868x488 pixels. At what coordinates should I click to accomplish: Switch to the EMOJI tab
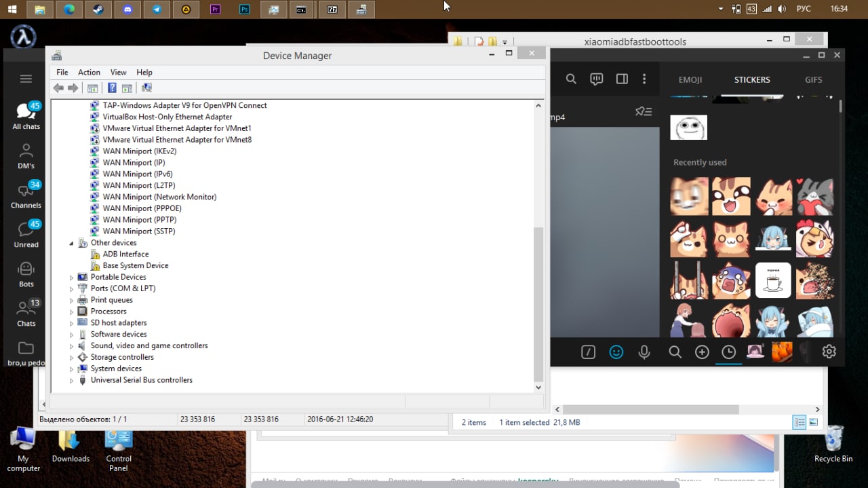(x=690, y=79)
